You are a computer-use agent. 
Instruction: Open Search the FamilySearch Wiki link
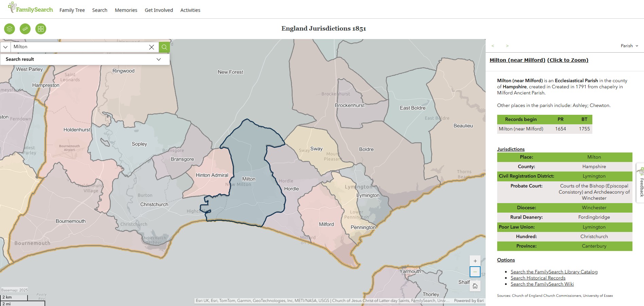click(542, 284)
